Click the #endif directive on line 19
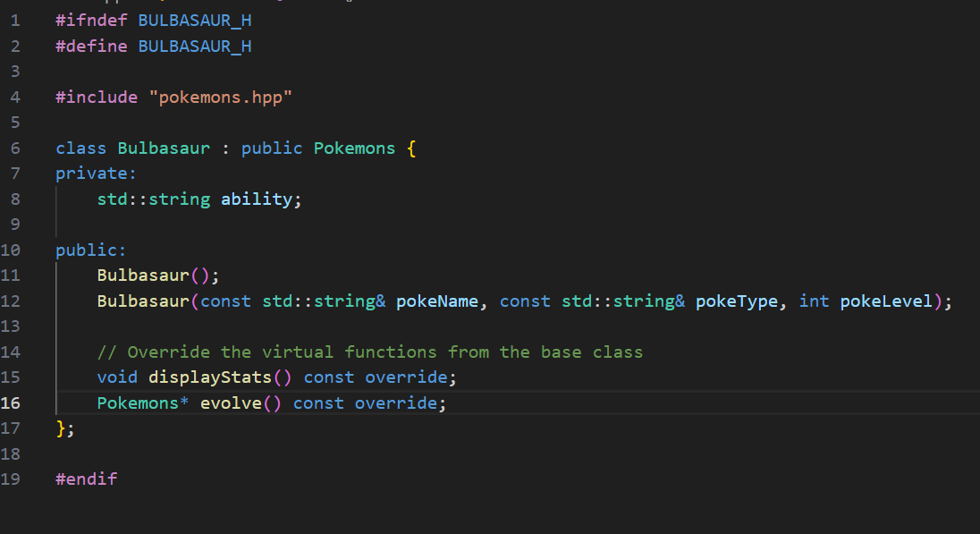980x534 pixels. pyautogui.click(x=86, y=479)
